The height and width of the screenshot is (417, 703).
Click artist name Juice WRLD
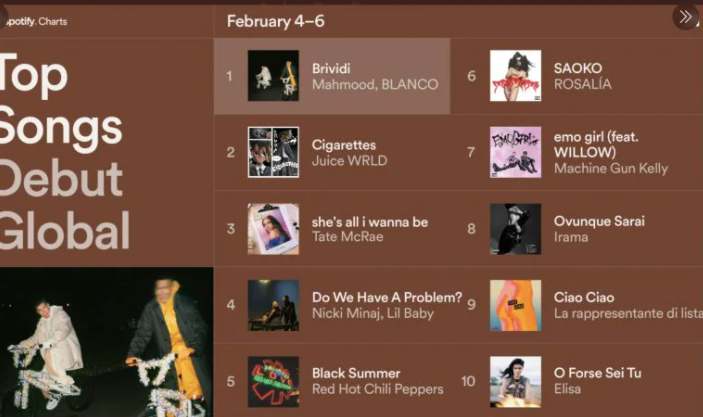click(349, 161)
